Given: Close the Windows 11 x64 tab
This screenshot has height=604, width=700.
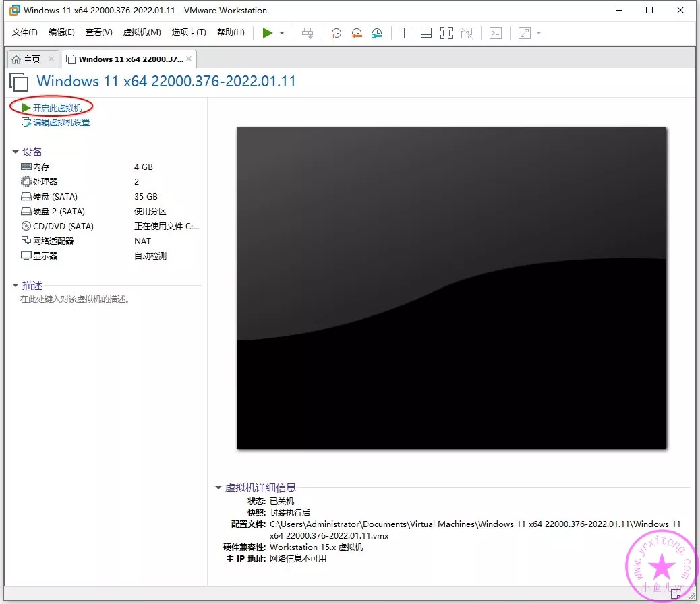Looking at the screenshot, I should 189,59.
